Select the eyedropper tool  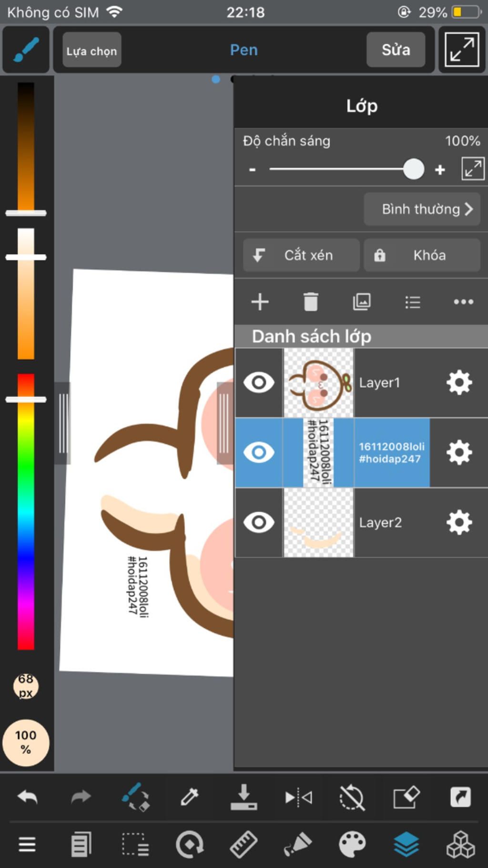click(x=189, y=797)
